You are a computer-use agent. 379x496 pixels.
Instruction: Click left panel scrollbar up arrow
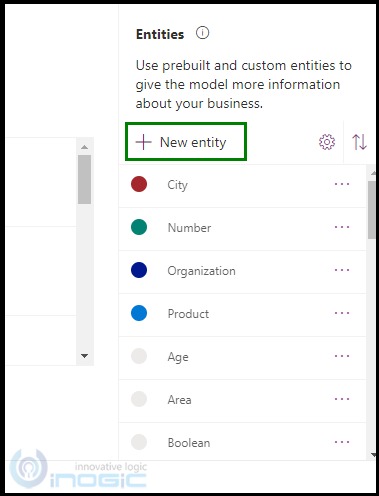pos(85,147)
